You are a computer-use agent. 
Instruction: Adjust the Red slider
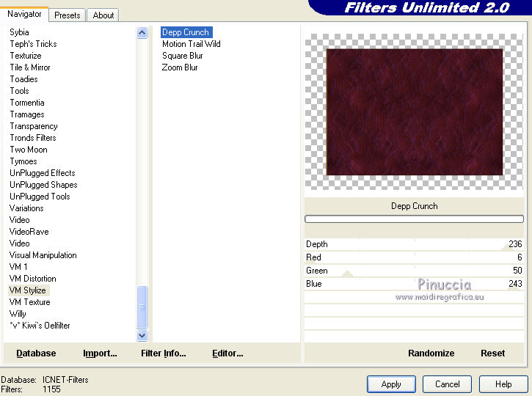[x=414, y=257]
